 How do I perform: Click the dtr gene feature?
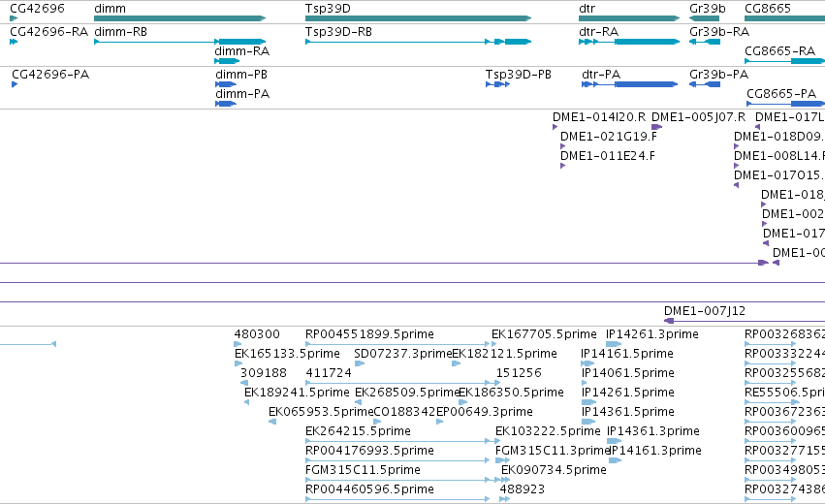(x=629, y=18)
